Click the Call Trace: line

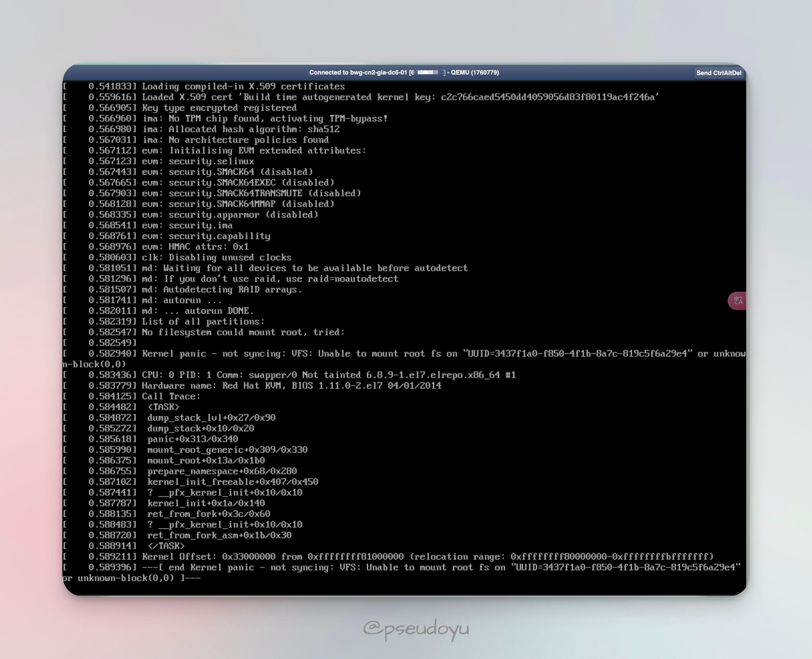[x=132, y=396]
